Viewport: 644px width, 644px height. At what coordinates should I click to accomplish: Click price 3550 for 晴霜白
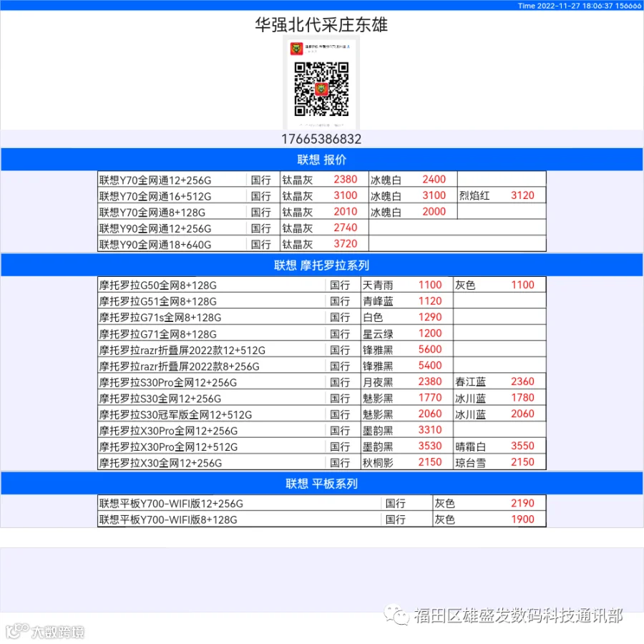tap(522, 446)
